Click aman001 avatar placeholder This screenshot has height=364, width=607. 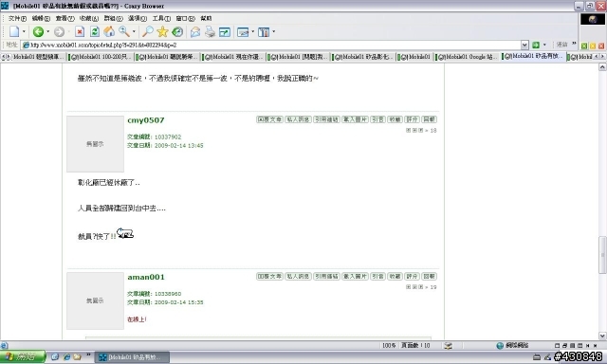click(95, 300)
